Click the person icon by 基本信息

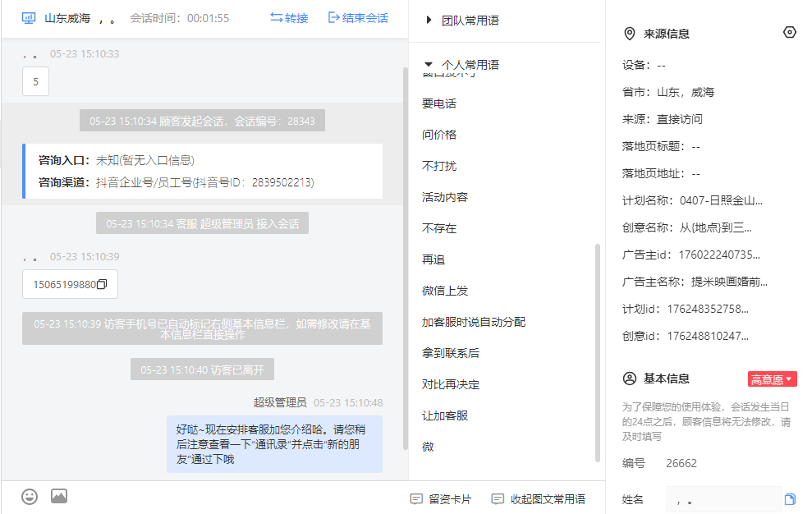tap(629, 379)
